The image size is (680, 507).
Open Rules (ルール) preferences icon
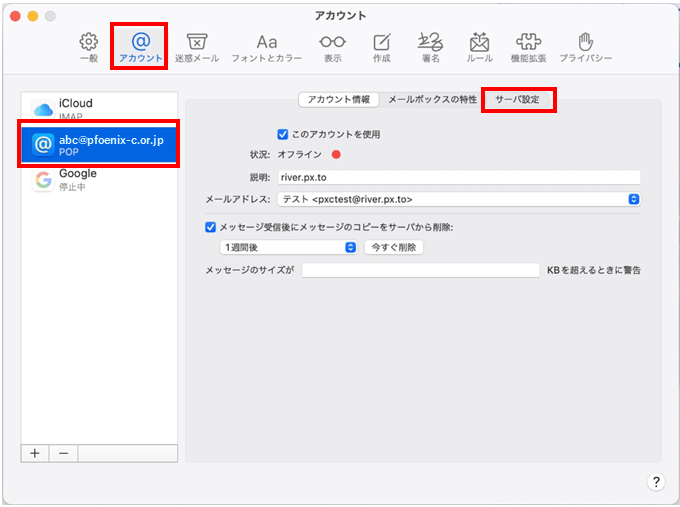479,47
